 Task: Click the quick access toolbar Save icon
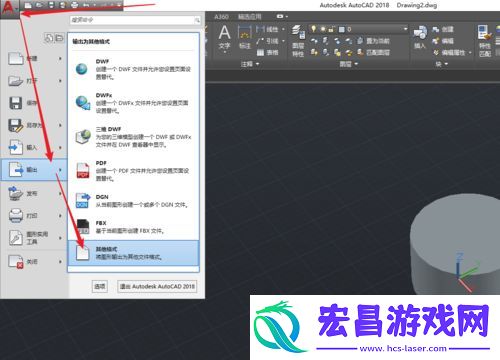coord(51,5)
